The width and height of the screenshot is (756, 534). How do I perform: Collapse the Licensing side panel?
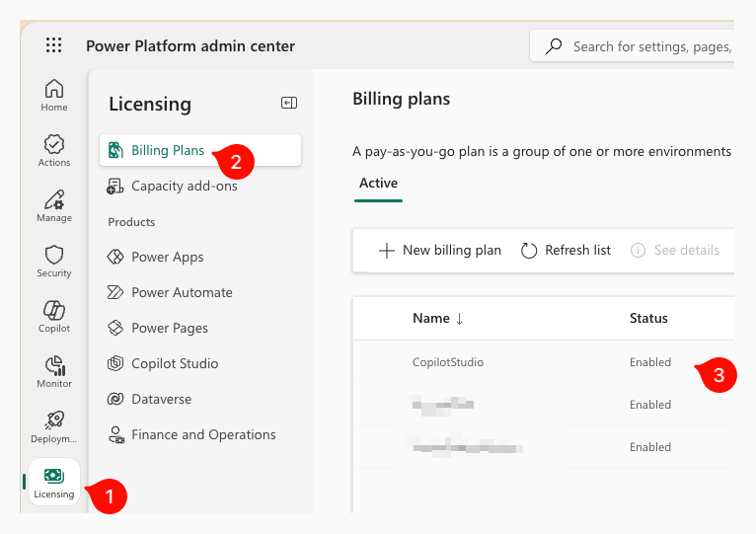click(x=289, y=103)
